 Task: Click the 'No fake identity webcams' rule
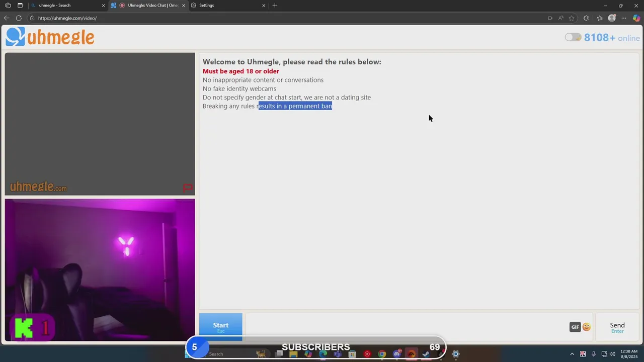(x=239, y=88)
